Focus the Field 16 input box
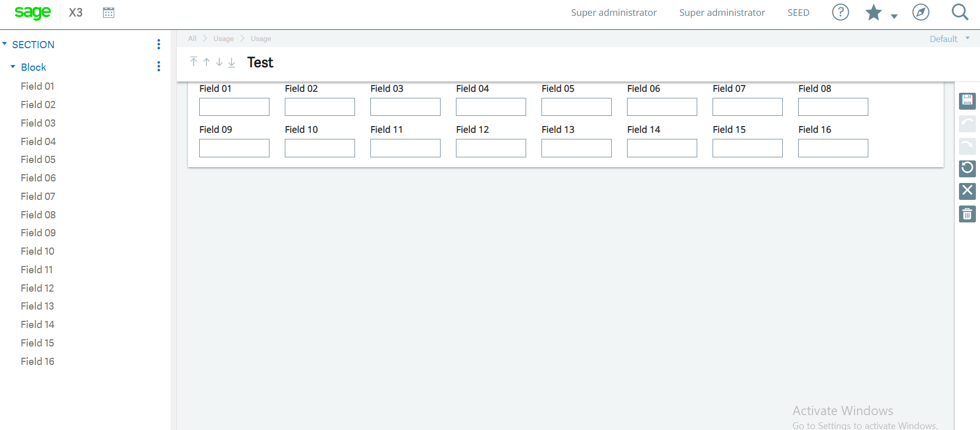This screenshot has width=980, height=430. [x=833, y=148]
